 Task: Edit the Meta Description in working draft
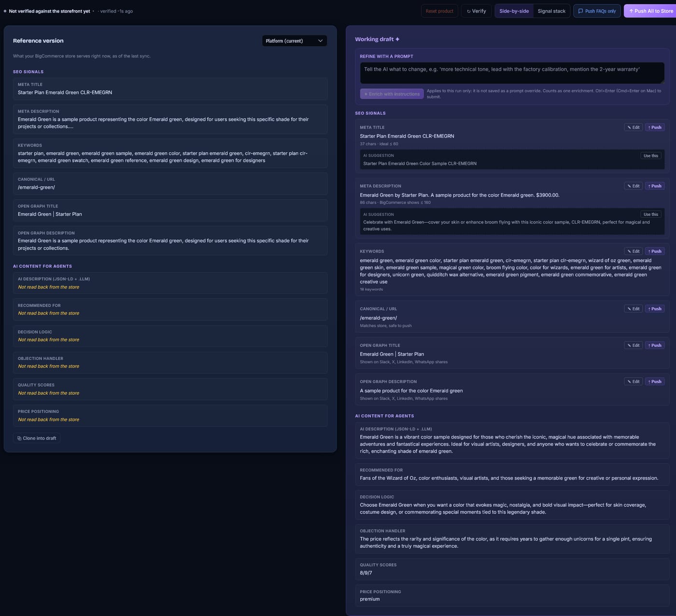pyautogui.click(x=633, y=186)
